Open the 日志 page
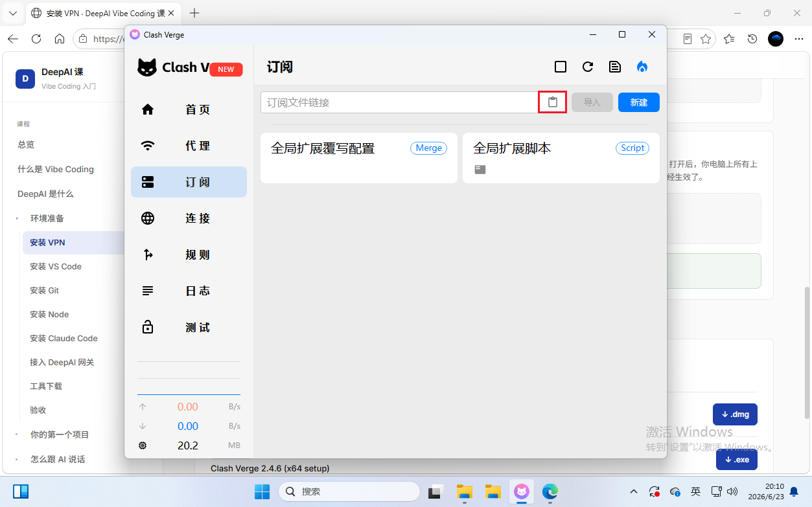812x507 pixels. point(189,291)
